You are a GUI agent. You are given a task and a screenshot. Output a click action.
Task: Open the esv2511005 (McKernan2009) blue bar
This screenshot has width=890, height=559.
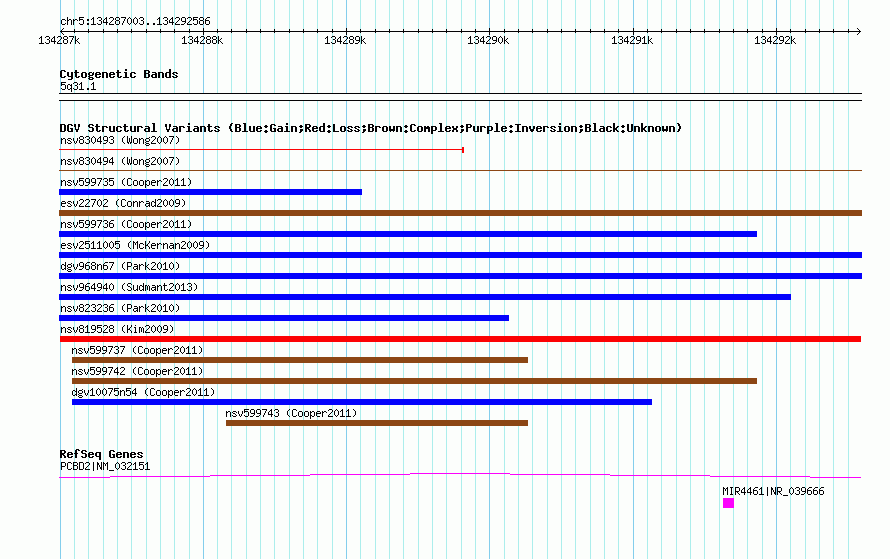coord(460,255)
